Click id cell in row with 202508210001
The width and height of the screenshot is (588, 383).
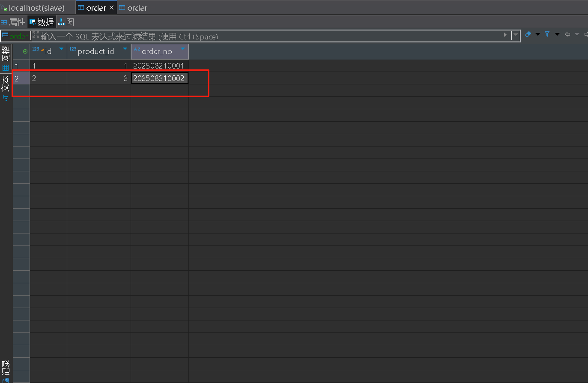[x=48, y=66]
